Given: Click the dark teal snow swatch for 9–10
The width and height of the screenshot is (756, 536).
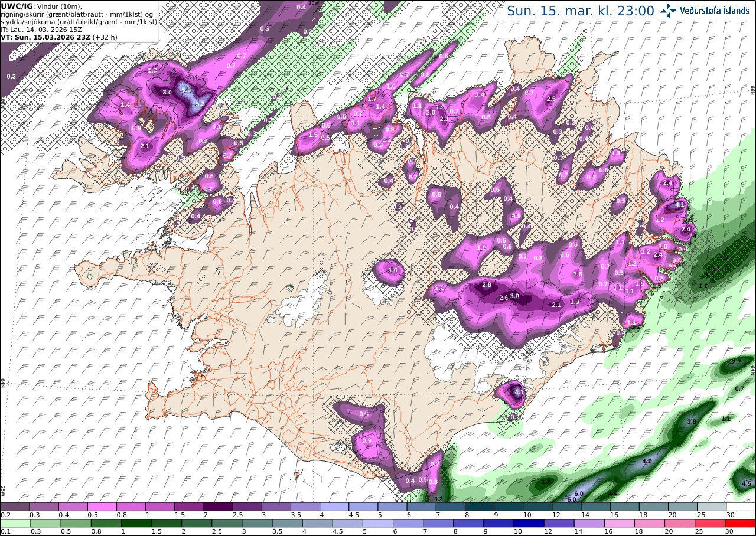Looking at the screenshot, I should 509,506.
